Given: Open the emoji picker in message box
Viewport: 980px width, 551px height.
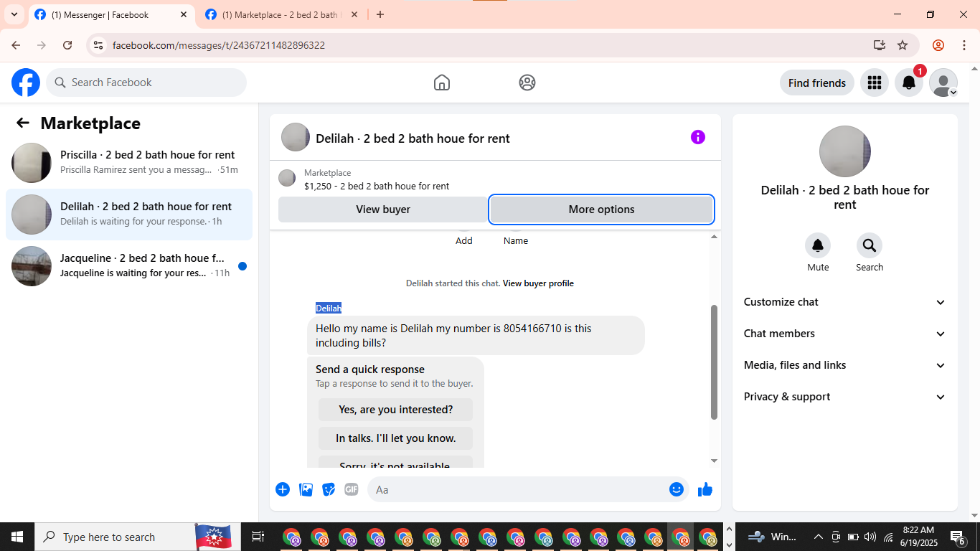Looking at the screenshot, I should coord(677,489).
